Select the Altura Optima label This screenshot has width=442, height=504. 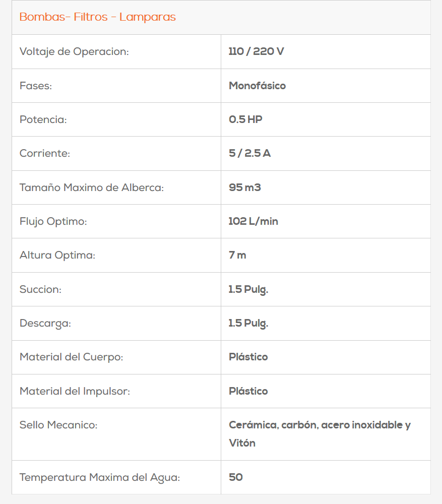pyautogui.click(x=57, y=255)
